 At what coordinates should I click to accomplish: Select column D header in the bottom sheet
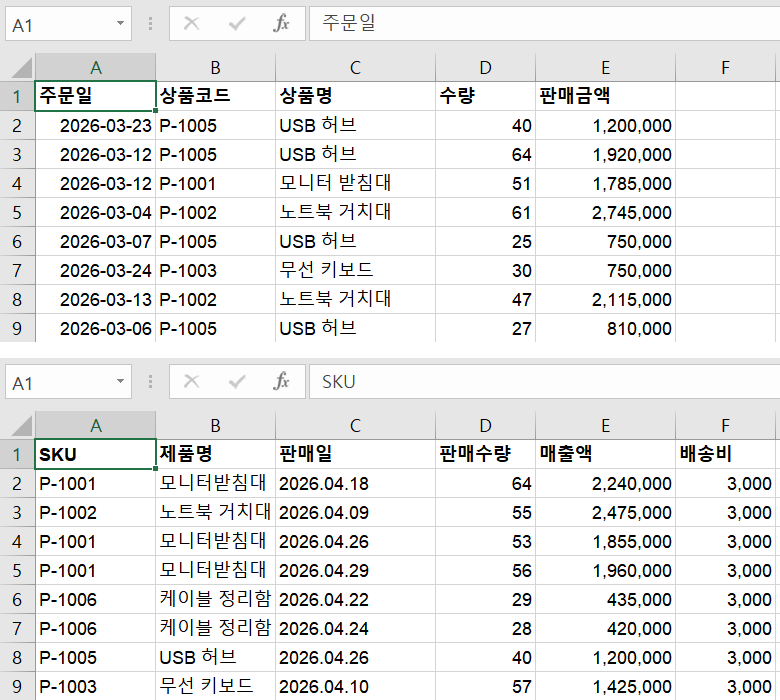point(486,426)
